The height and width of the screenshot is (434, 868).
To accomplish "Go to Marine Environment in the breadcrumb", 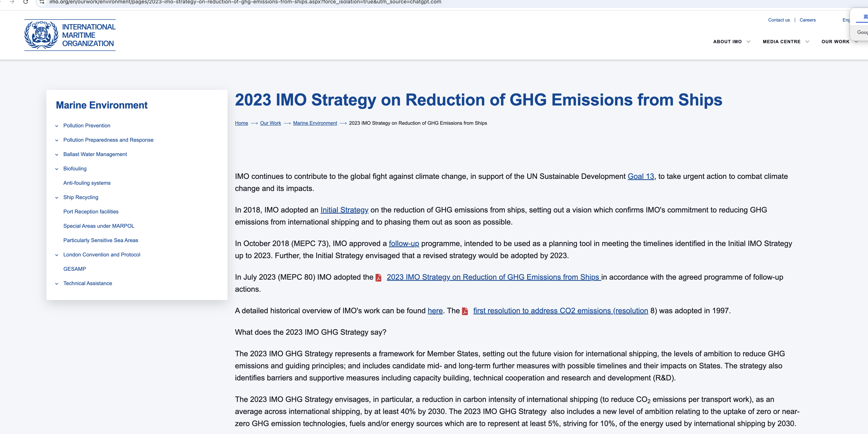I will (315, 123).
